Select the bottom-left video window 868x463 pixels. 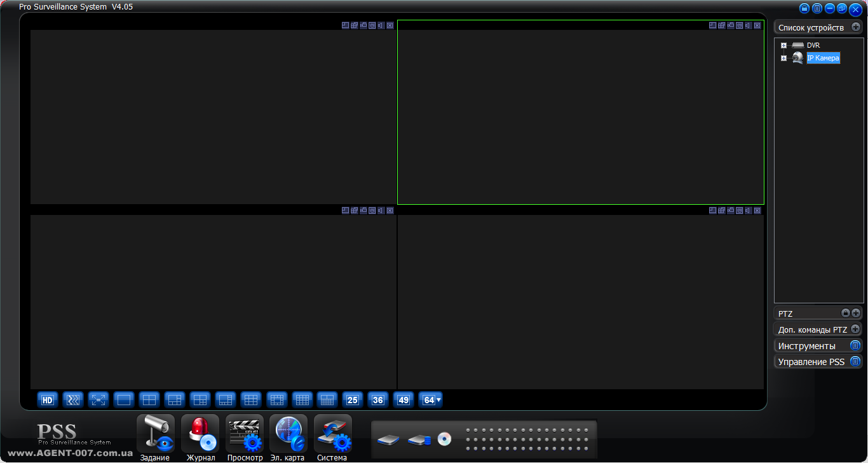point(213,302)
